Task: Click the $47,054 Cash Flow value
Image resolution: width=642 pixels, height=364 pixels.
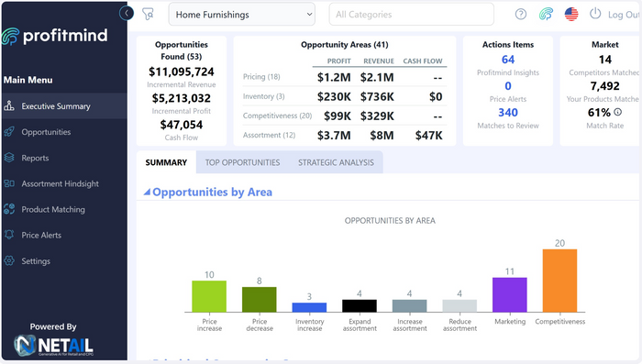Action: tap(182, 125)
